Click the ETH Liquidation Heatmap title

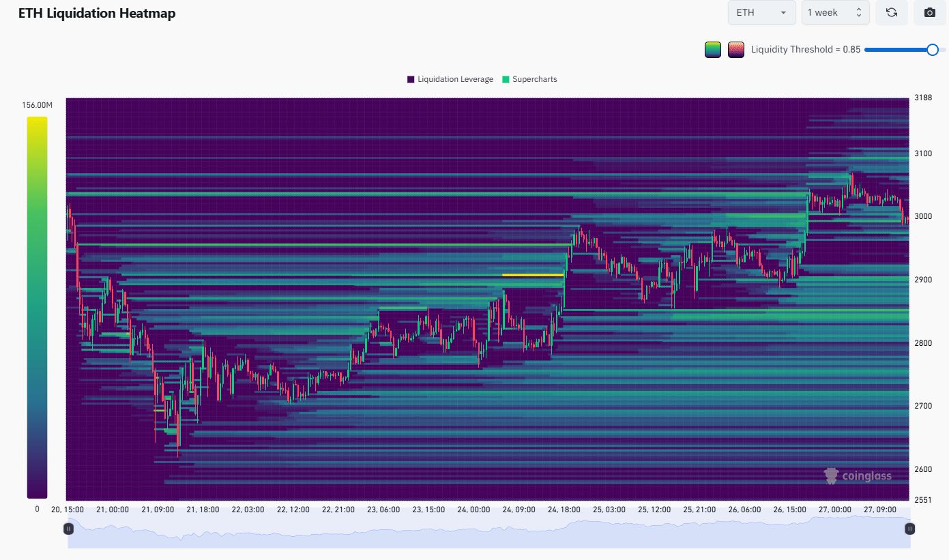(97, 13)
